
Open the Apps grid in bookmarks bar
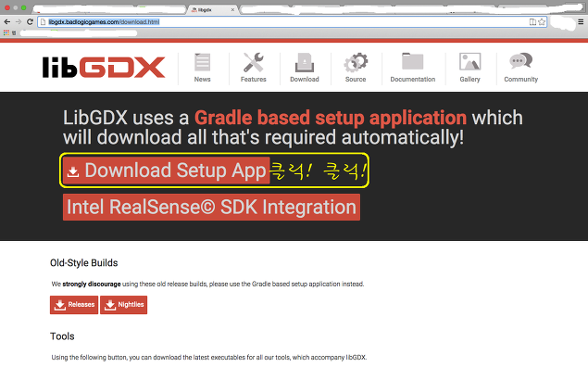(6, 33)
